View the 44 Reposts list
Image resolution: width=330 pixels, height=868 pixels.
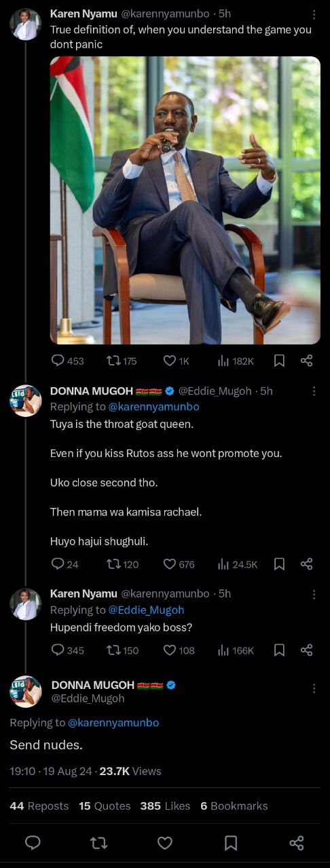pos(39,806)
